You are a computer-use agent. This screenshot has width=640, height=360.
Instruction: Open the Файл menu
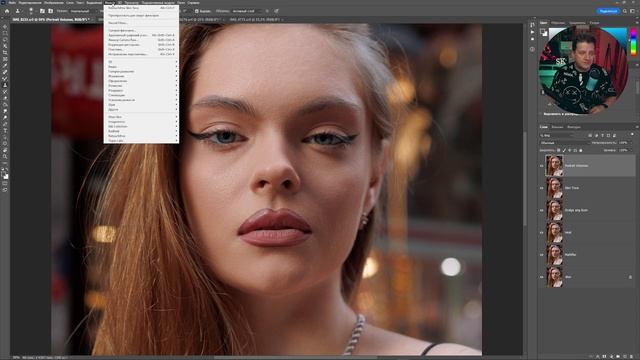point(12,2)
